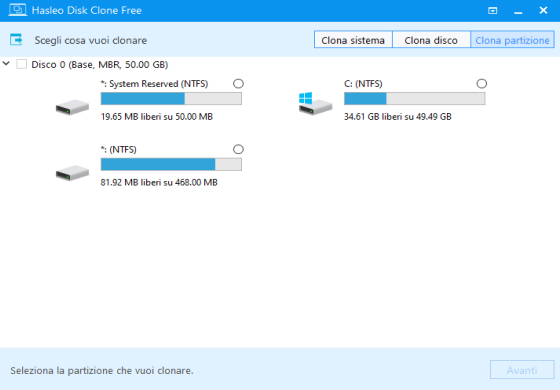Click the Hasleo Disk Clone app logo
The image size is (560, 390).
17,10
